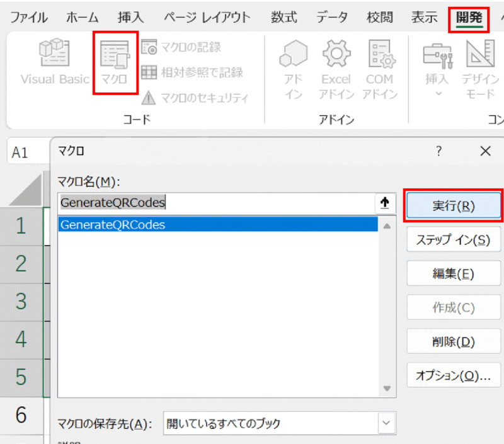Image resolution: width=504 pixels, height=444 pixels.
Task: Click the macro name input field
Action: tap(217, 203)
